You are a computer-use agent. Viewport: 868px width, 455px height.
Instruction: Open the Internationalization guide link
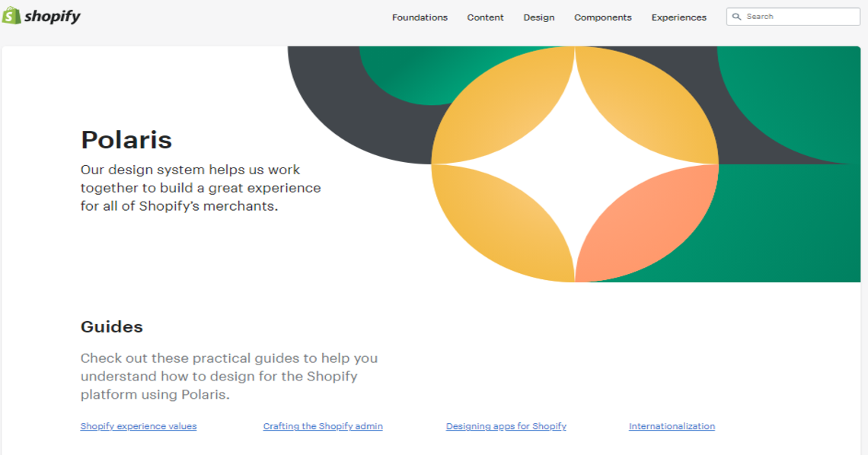coord(672,426)
